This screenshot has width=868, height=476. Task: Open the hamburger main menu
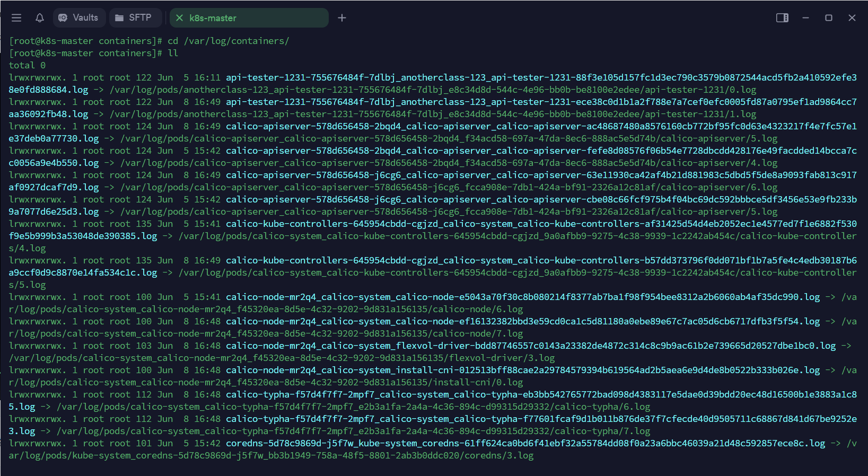coord(16,17)
